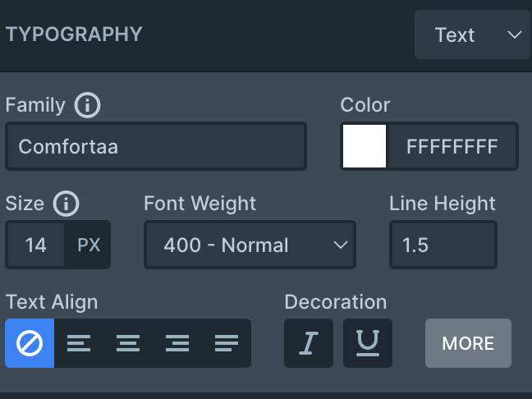532x399 pixels.
Task: Choose the right align text icon
Action: click(177, 343)
